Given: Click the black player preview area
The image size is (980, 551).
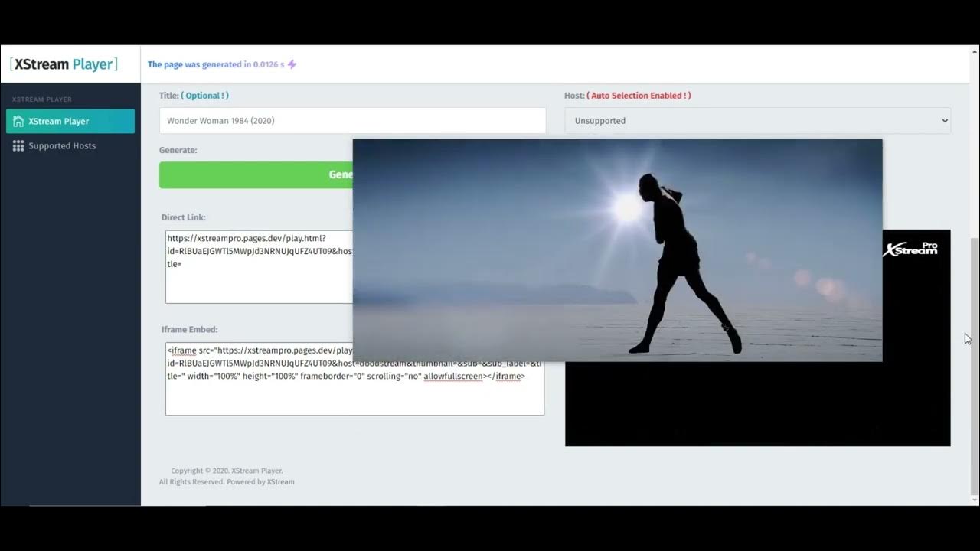Looking at the screenshot, I should (757, 404).
